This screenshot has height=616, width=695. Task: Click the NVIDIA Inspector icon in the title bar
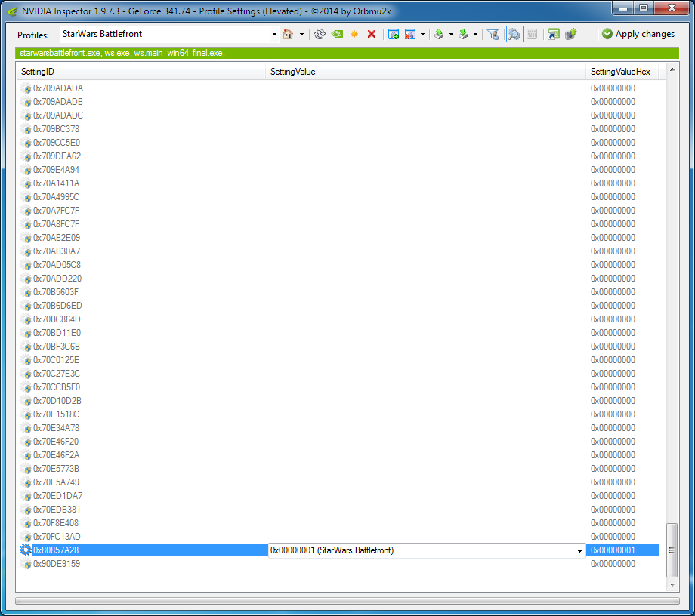pyautogui.click(x=12, y=11)
